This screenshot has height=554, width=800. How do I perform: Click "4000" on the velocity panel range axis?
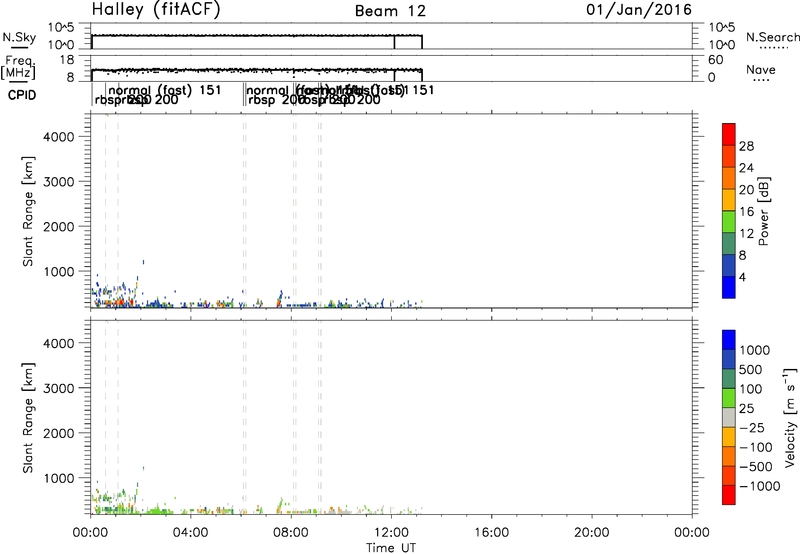click(x=59, y=343)
